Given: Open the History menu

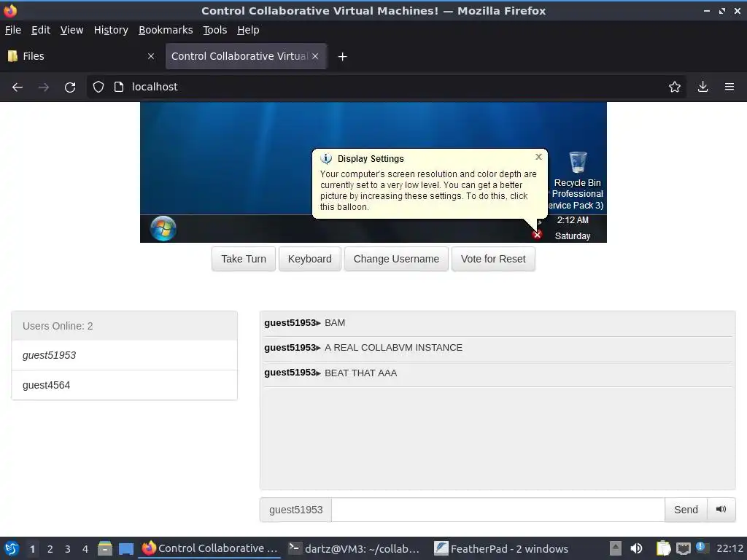Looking at the screenshot, I should [111, 30].
